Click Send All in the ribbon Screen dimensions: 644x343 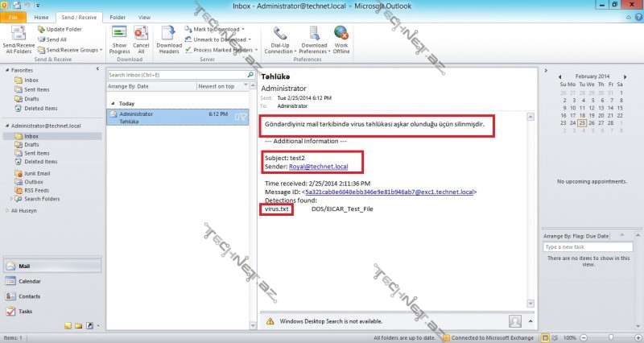52,39
